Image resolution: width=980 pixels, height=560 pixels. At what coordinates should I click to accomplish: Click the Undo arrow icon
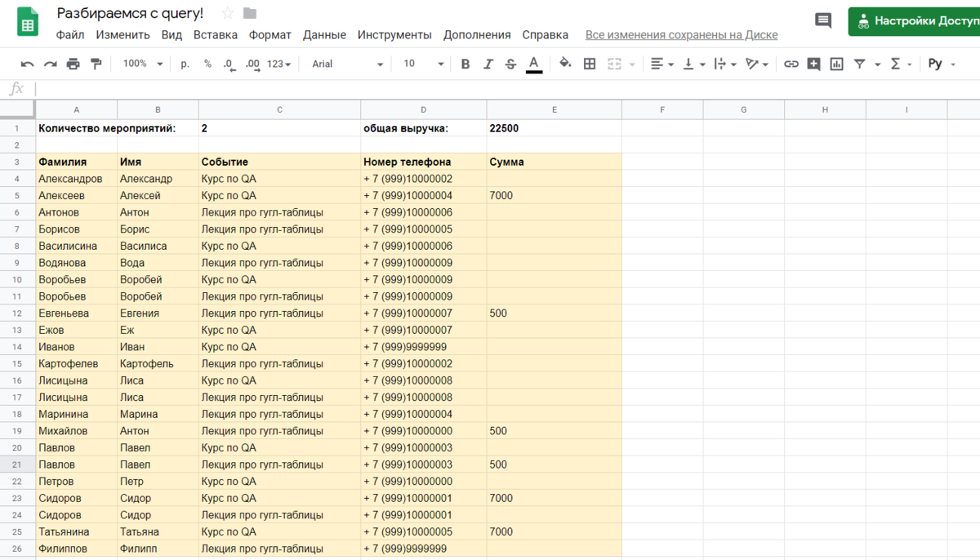(x=28, y=64)
